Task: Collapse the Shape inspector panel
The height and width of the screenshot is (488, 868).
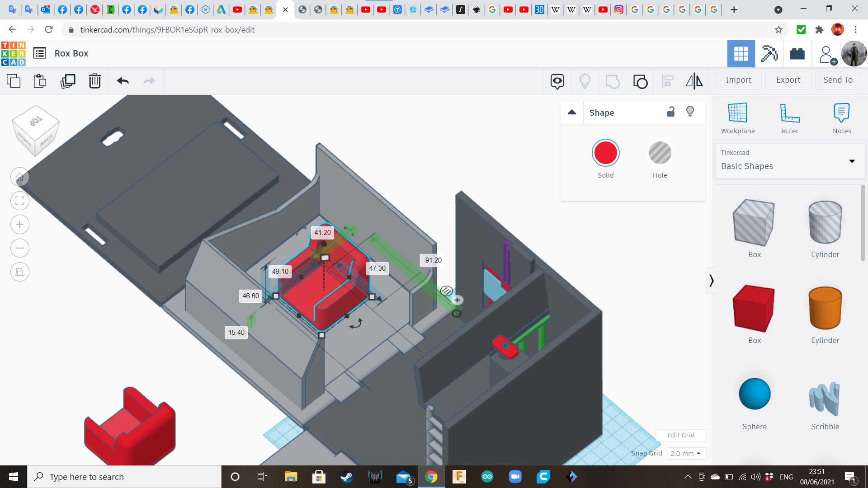Action: [572, 113]
